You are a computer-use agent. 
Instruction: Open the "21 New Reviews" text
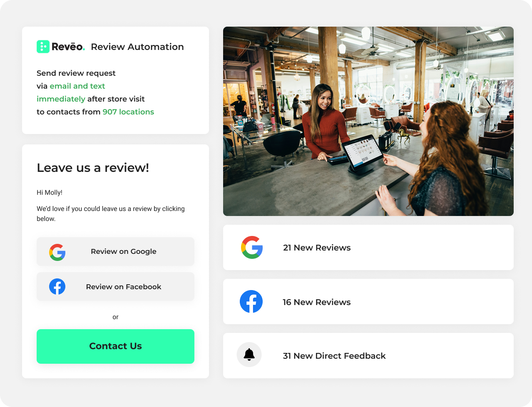(x=317, y=248)
